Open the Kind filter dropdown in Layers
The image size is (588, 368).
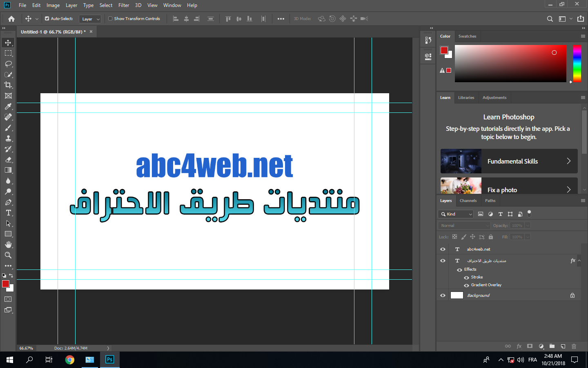[x=456, y=214]
